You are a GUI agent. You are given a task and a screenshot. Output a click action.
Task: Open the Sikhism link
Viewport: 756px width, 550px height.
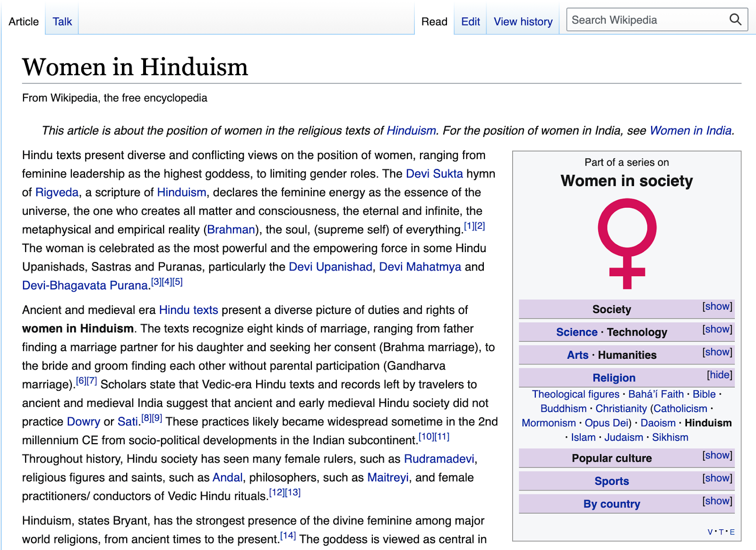(x=670, y=438)
